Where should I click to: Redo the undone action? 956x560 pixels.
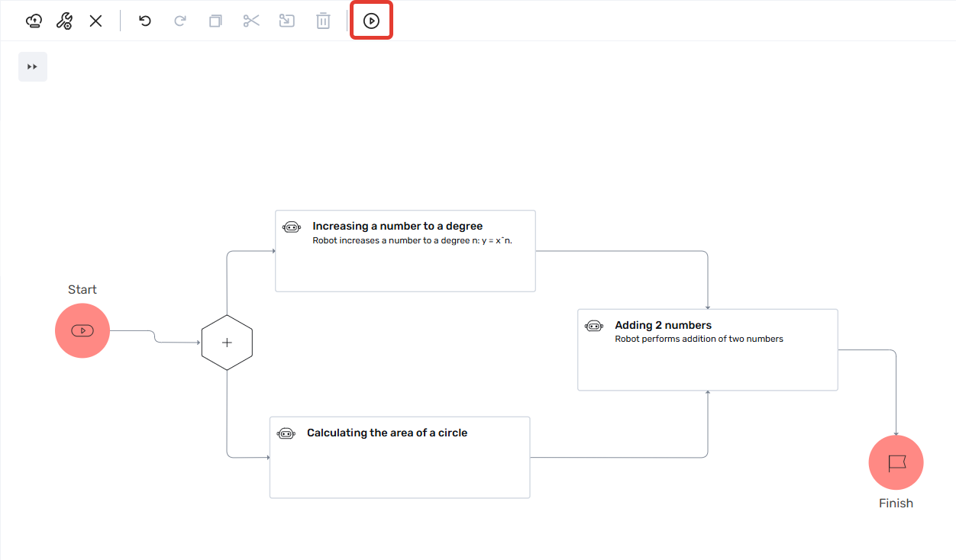coord(180,21)
